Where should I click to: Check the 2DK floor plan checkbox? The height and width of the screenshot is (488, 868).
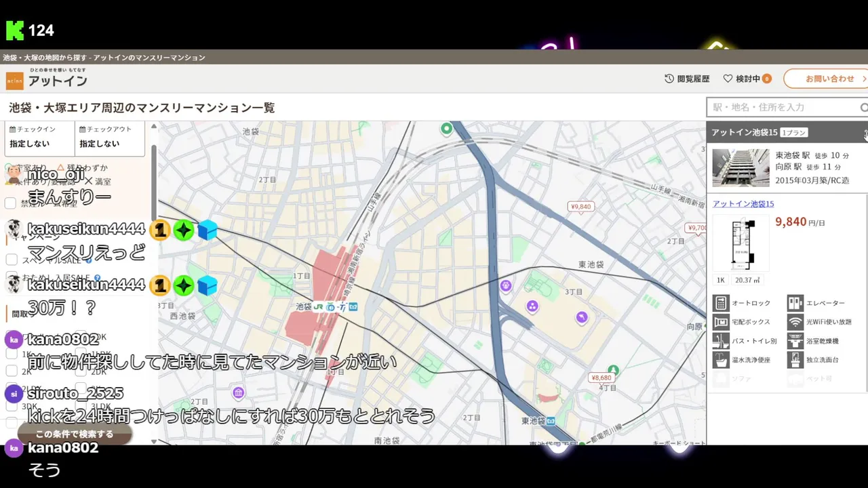tap(81, 371)
